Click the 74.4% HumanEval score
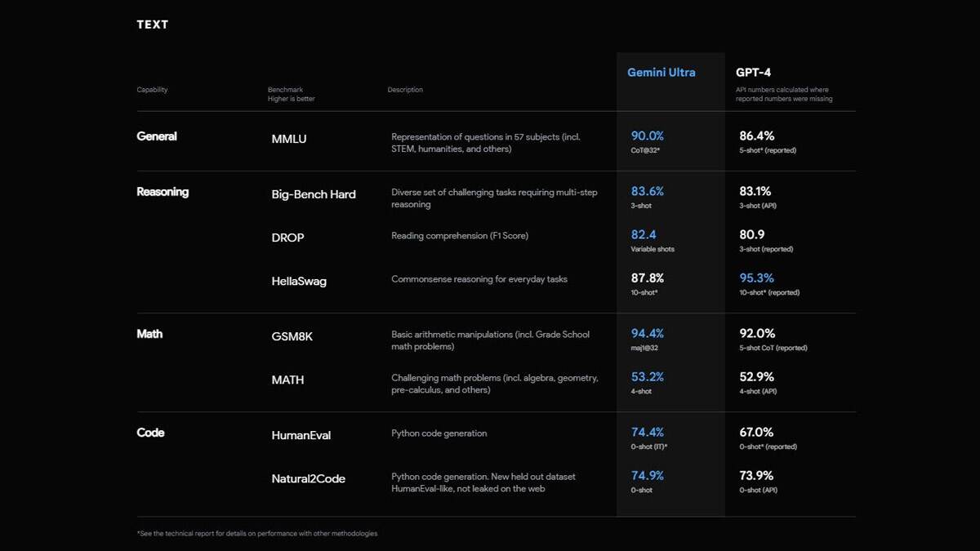 coord(648,433)
